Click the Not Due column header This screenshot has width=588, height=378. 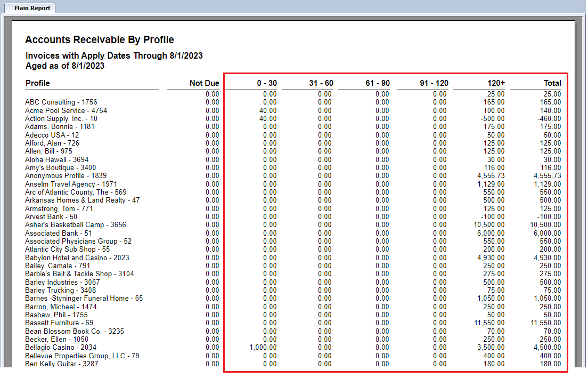(204, 83)
